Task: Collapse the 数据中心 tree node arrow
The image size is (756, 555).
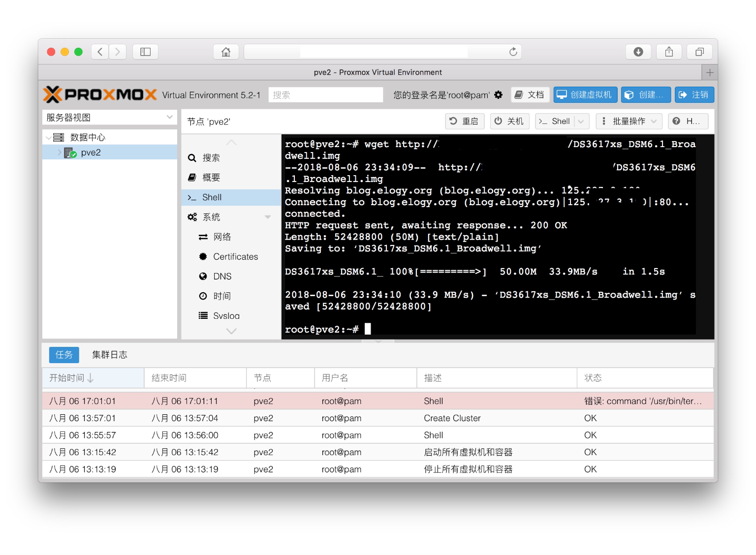Action: (48, 137)
